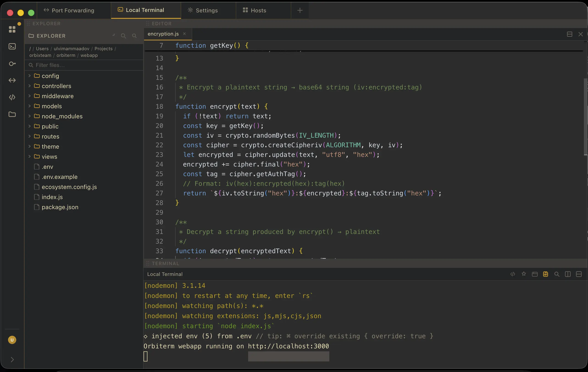
Task: Open the .env file
Action: click(x=84, y=167)
